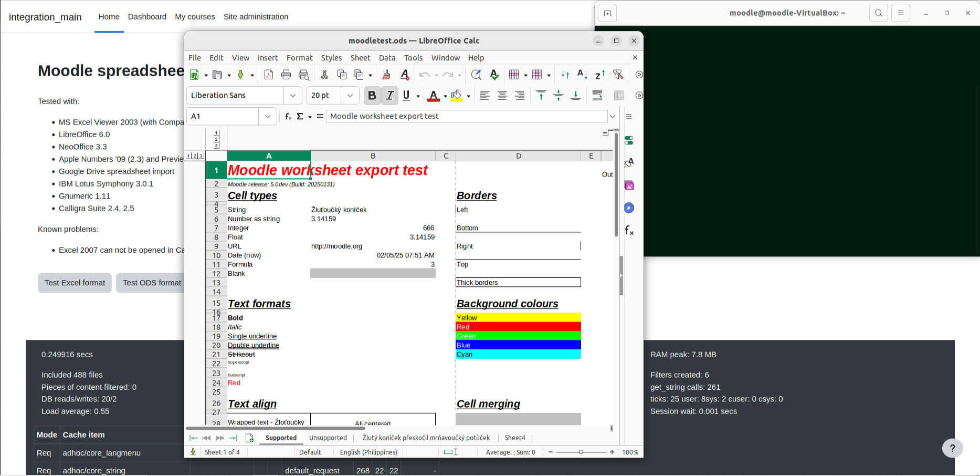Click the Merge and Center Cells icon

click(619, 95)
